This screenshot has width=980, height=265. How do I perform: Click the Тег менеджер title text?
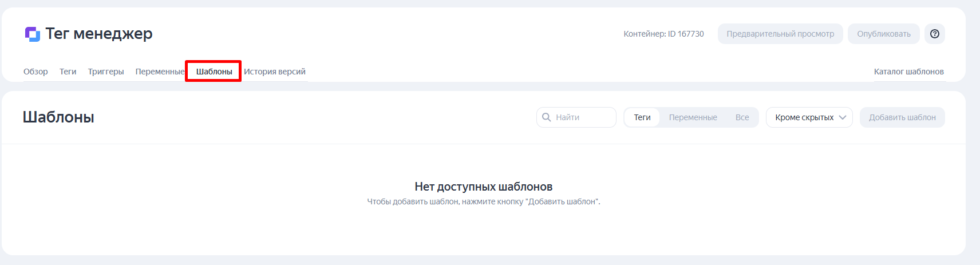(99, 34)
